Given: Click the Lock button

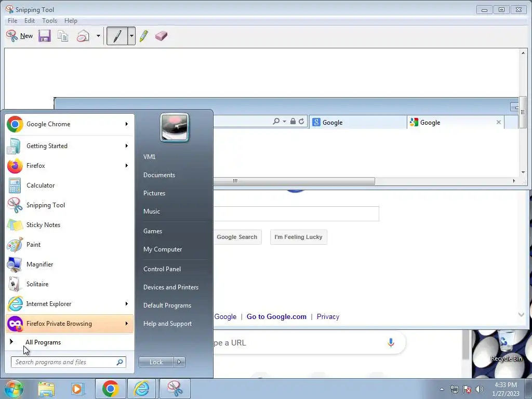Looking at the screenshot, I should (x=156, y=362).
